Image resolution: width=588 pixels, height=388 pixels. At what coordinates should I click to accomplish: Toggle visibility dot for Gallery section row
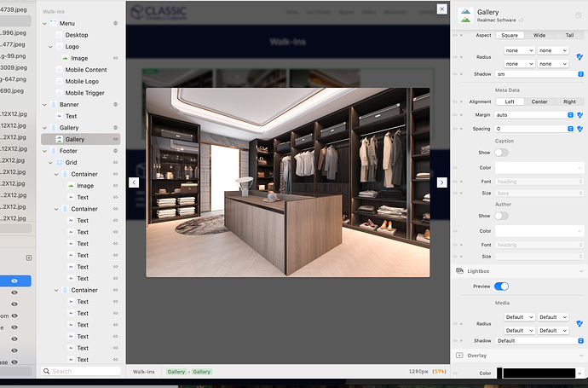[x=116, y=128]
